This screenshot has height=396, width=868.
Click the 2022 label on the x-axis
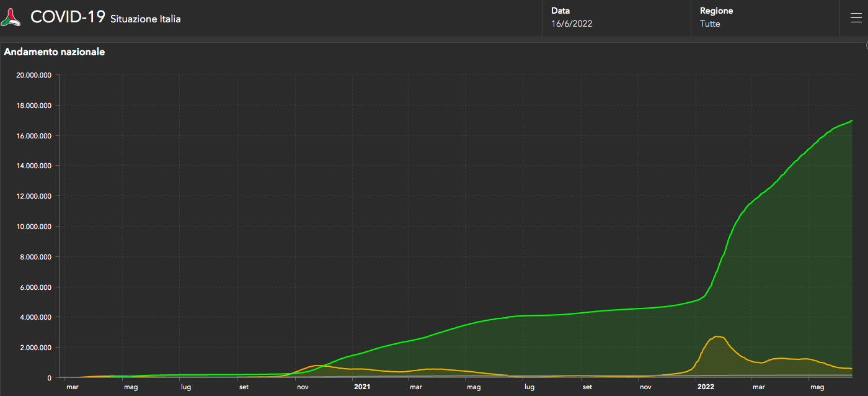coord(706,387)
